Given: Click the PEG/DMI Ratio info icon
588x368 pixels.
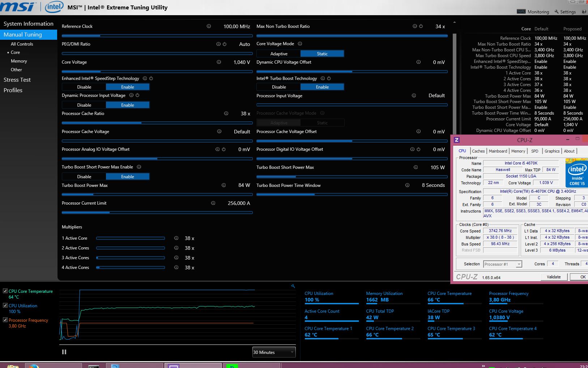Looking at the screenshot, I should pyautogui.click(x=218, y=44).
